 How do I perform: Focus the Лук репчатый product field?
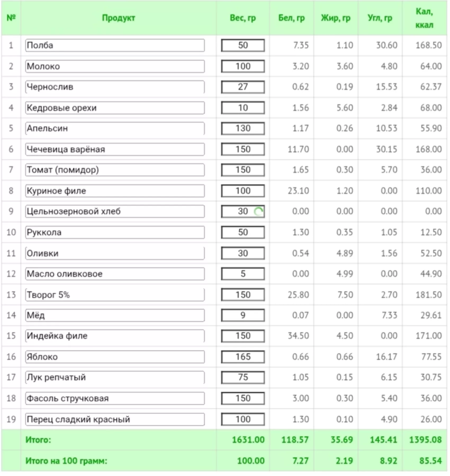point(115,377)
